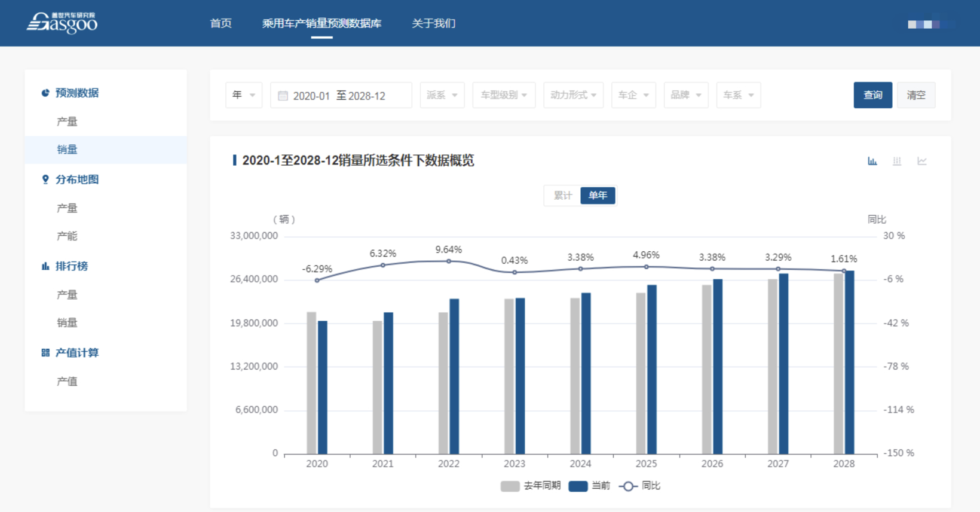Open the 车企 dropdown
The width and height of the screenshot is (980, 512).
point(633,95)
